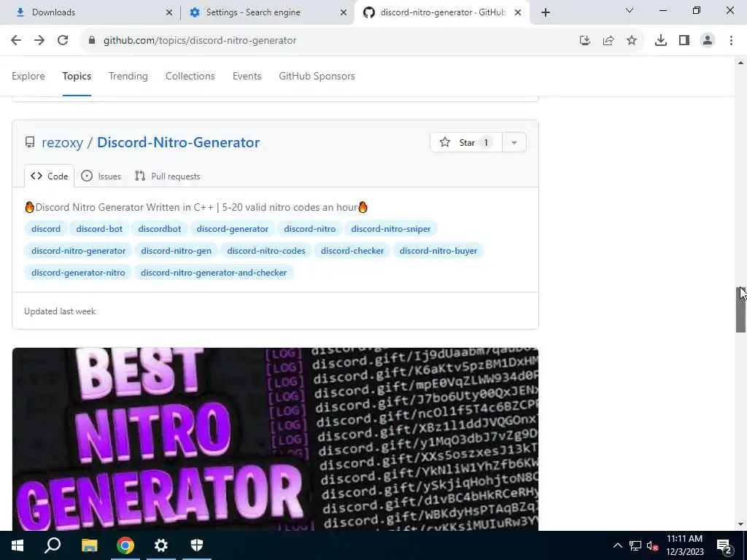The width and height of the screenshot is (747, 560).
Task: Switch to the Downloads tab
Action: (x=90, y=12)
